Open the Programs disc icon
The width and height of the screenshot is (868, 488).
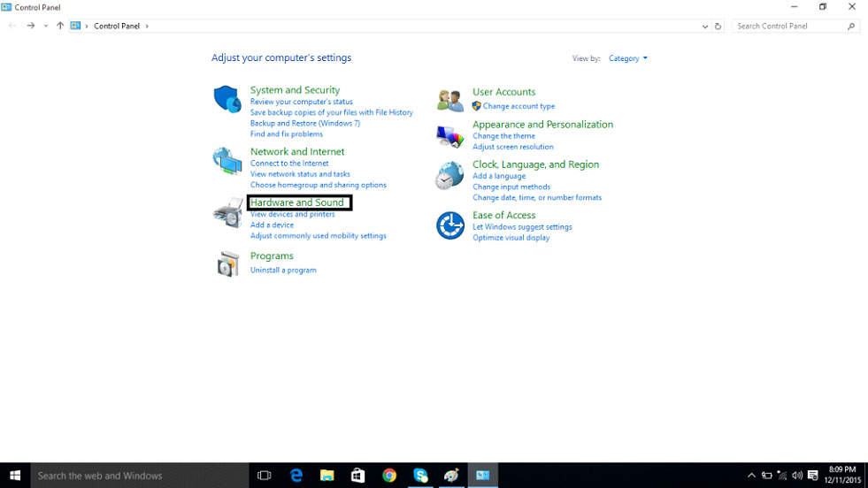[227, 263]
